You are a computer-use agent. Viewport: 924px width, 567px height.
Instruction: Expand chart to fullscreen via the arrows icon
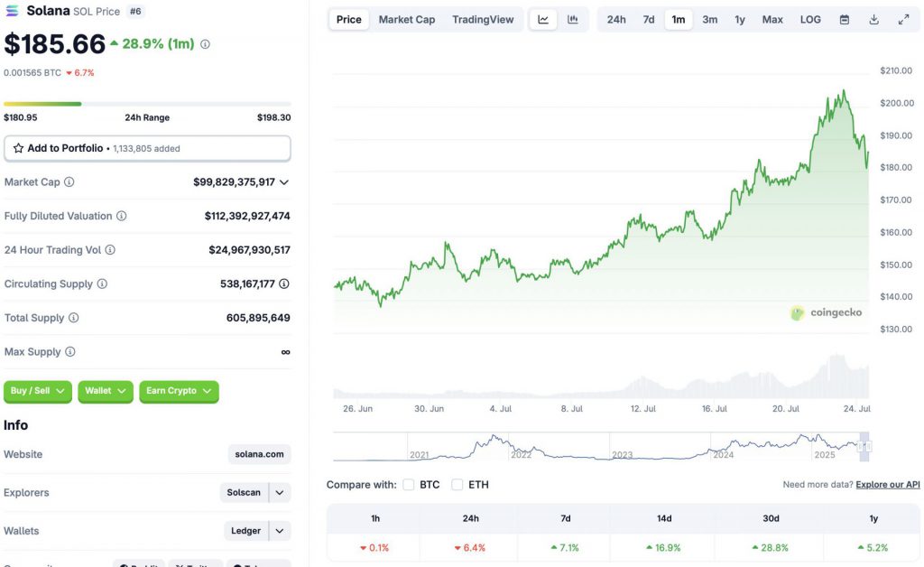click(x=903, y=18)
